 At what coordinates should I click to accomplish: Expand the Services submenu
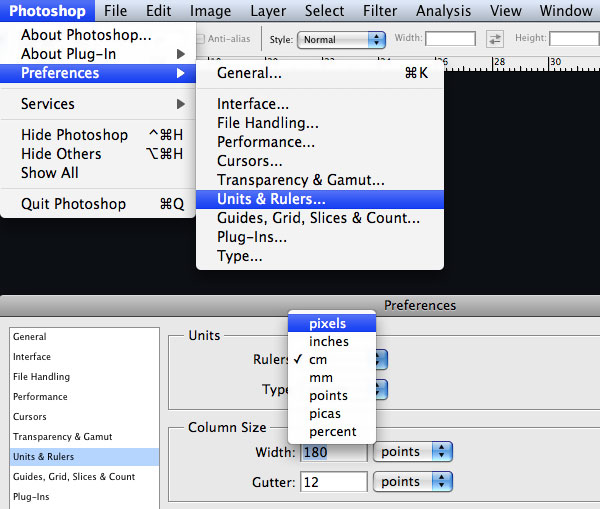coord(98,104)
